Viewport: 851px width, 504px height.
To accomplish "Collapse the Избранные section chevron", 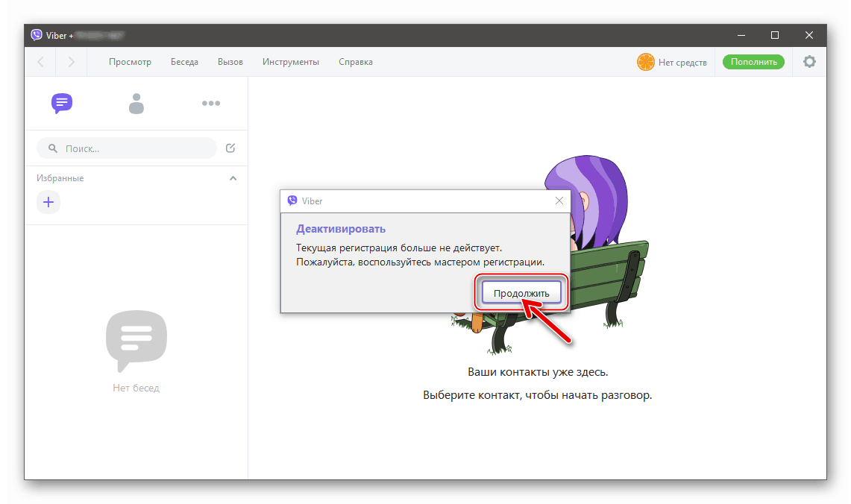I will pyautogui.click(x=233, y=178).
